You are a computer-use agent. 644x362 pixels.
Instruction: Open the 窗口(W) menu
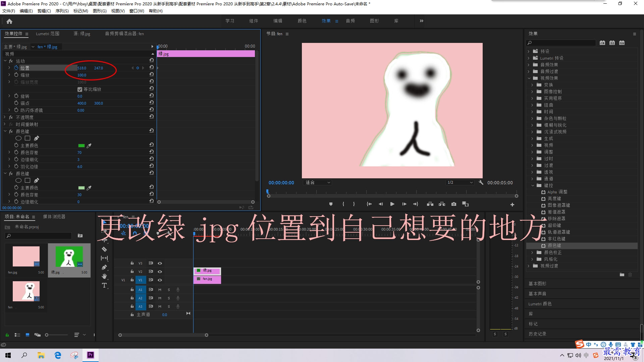click(x=137, y=11)
